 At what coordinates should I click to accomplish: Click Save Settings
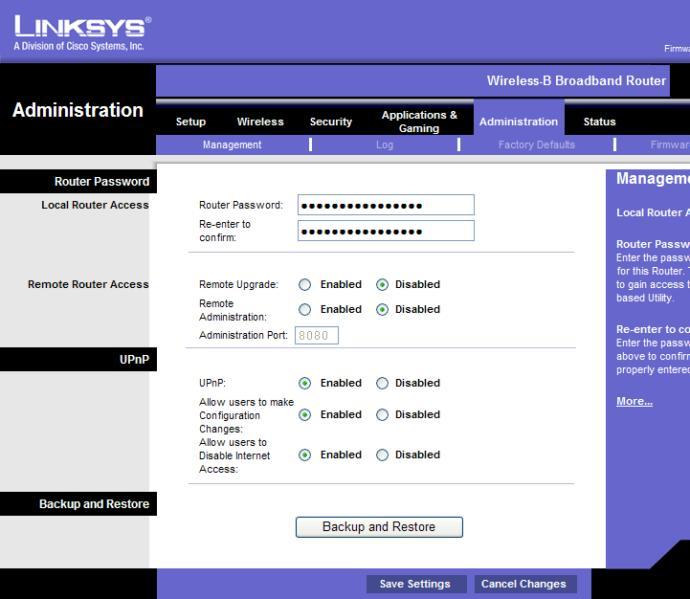pyautogui.click(x=415, y=584)
